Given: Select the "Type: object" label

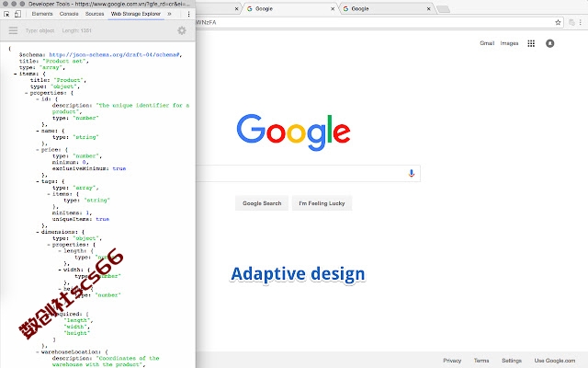Looking at the screenshot, I should 40,30.
